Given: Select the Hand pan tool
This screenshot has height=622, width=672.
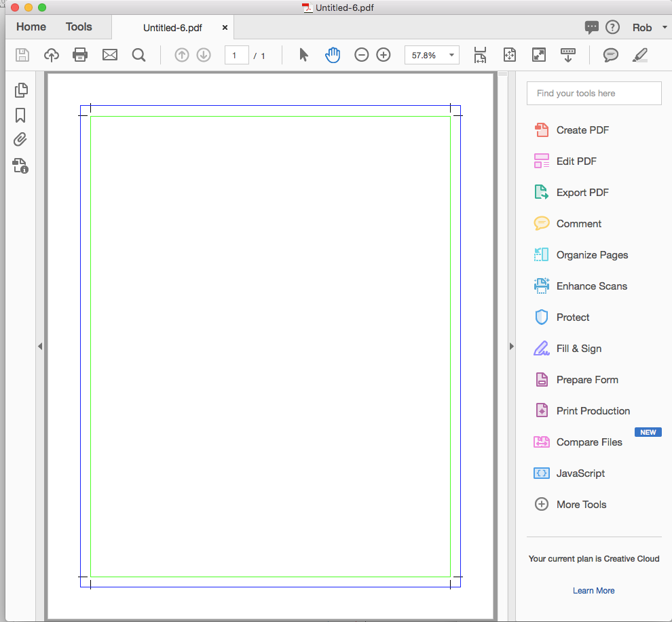Looking at the screenshot, I should tap(332, 55).
